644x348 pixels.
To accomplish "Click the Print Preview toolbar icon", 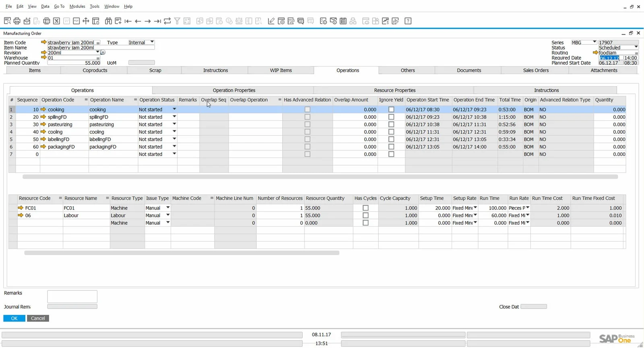I will click(x=7, y=21).
